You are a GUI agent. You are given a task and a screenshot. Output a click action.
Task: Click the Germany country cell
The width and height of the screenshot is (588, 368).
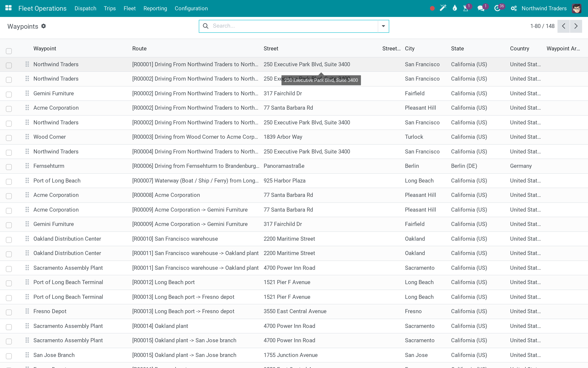click(x=521, y=166)
